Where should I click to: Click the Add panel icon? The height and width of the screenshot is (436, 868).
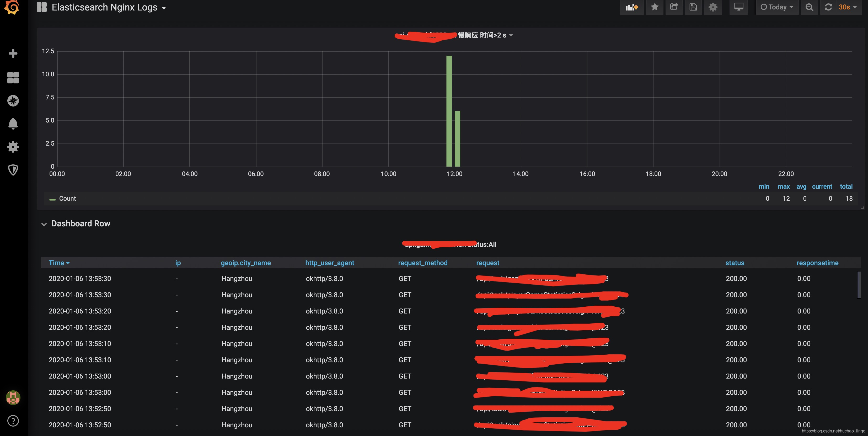[x=632, y=7]
